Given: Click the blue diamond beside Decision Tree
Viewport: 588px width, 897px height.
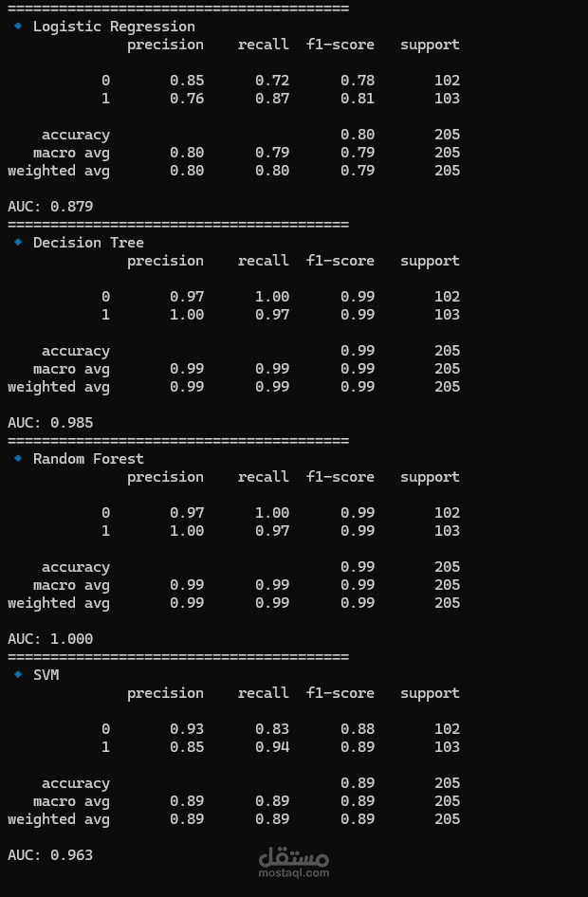Looking at the screenshot, I should [x=18, y=242].
